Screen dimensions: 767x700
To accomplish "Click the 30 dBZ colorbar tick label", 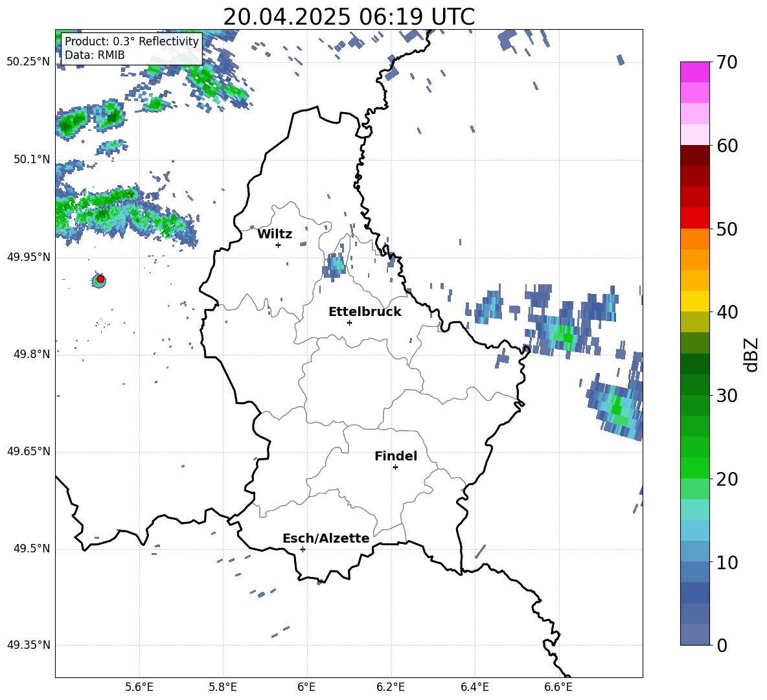I will (727, 395).
